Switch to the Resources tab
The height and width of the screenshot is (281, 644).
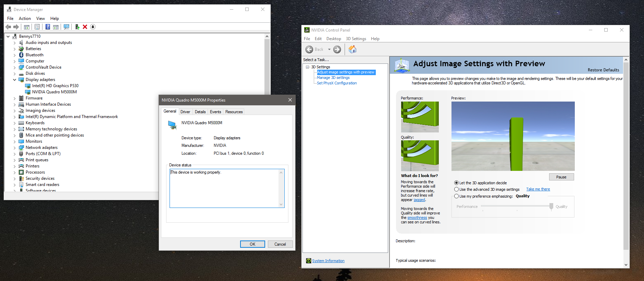click(x=234, y=112)
